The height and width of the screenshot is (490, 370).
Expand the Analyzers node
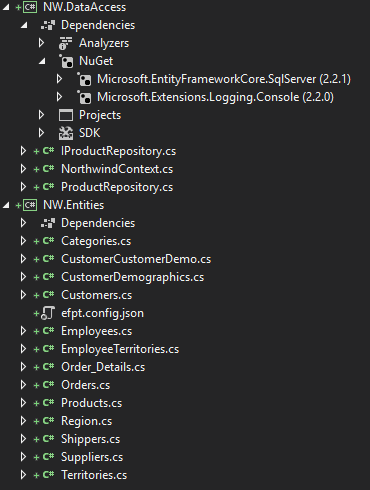click(41, 43)
